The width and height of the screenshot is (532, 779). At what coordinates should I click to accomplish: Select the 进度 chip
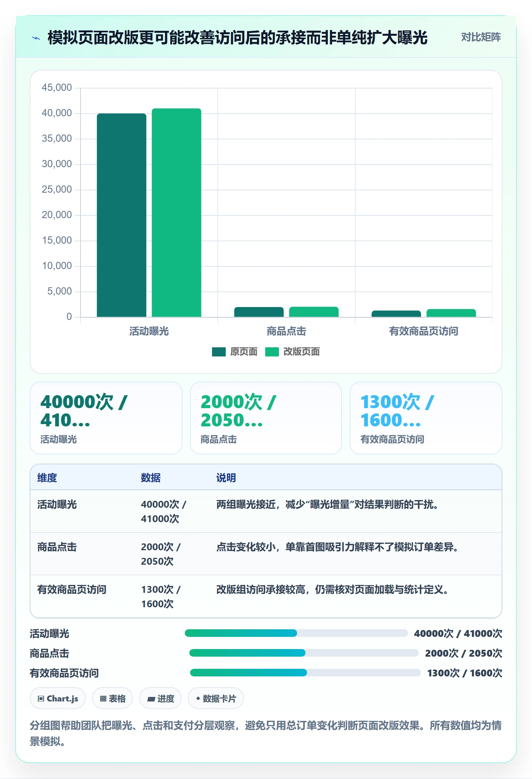[160, 698]
